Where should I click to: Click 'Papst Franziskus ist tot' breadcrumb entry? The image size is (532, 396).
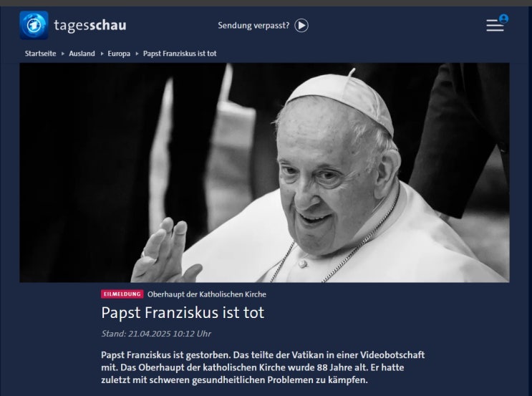click(180, 53)
